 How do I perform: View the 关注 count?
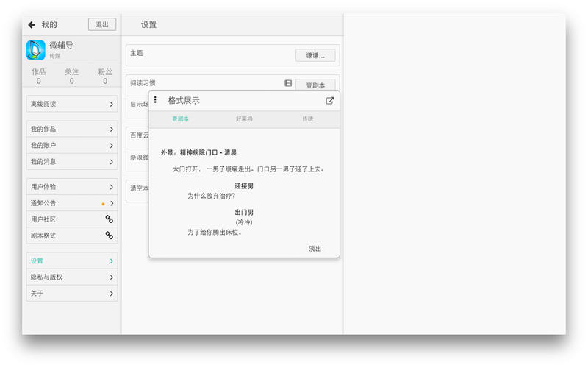coord(71,77)
